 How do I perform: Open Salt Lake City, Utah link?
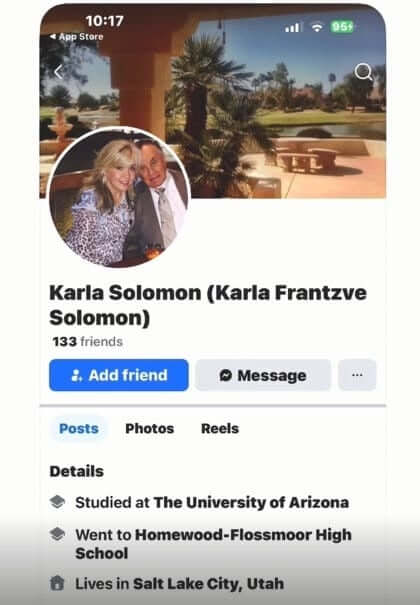208,584
